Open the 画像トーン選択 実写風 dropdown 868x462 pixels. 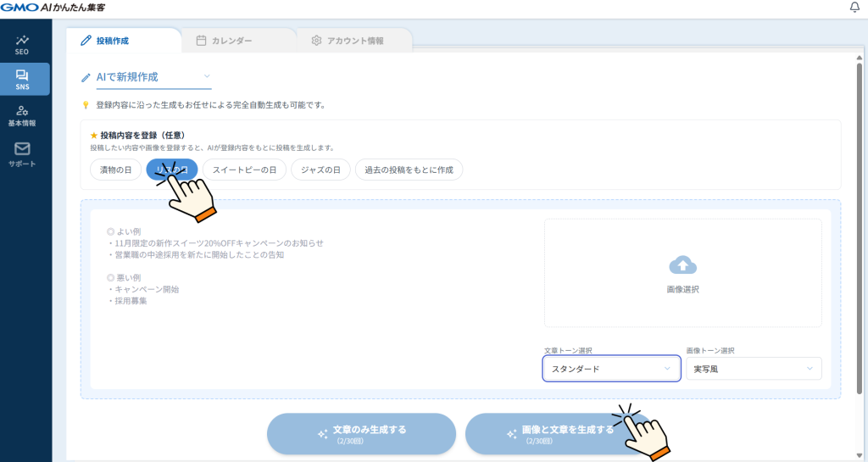[754, 369]
